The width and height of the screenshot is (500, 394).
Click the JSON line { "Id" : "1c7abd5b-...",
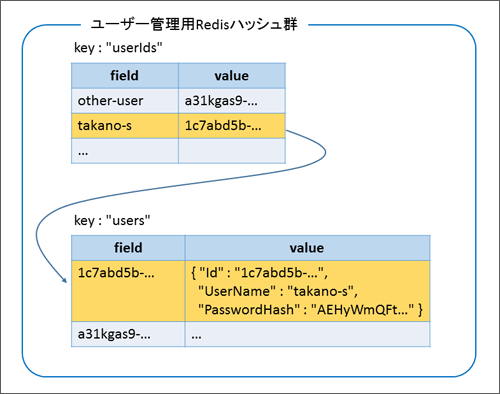(260, 273)
